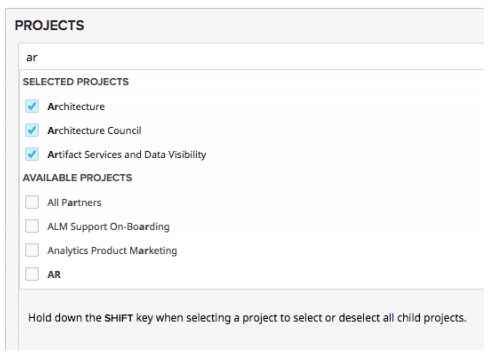This screenshot has height=361, width=491.
Task: Uncheck the Architecture Council checkbox
Action: tap(32, 130)
